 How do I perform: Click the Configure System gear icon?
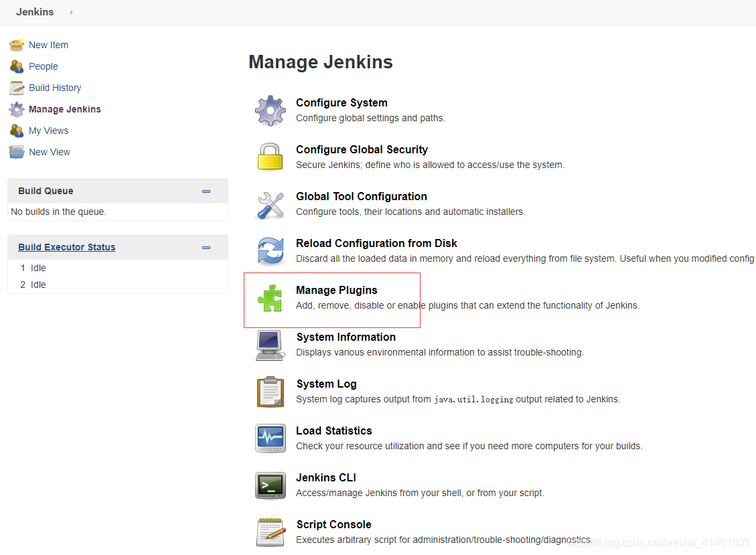[270, 110]
